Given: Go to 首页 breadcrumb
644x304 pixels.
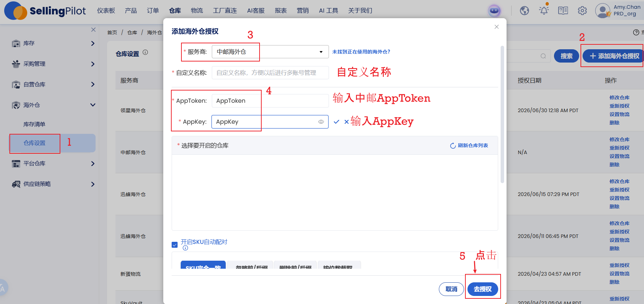Looking at the screenshot, I should [x=112, y=32].
